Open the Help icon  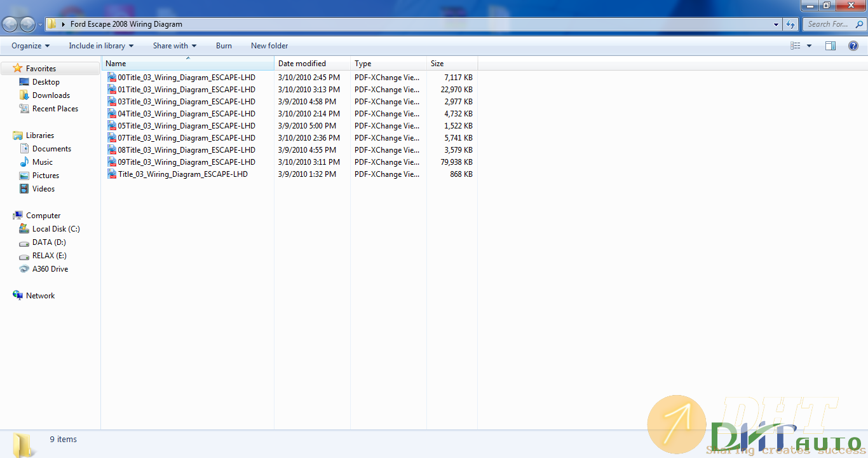click(853, 46)
